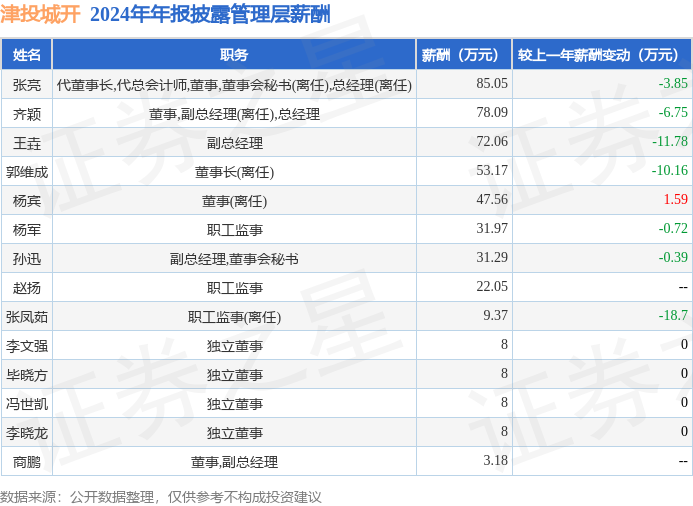The width and height of the screenshot is (693, 506).
Task: Click the heading 2024年年报披露管理层薪酬
Action: 210,15
